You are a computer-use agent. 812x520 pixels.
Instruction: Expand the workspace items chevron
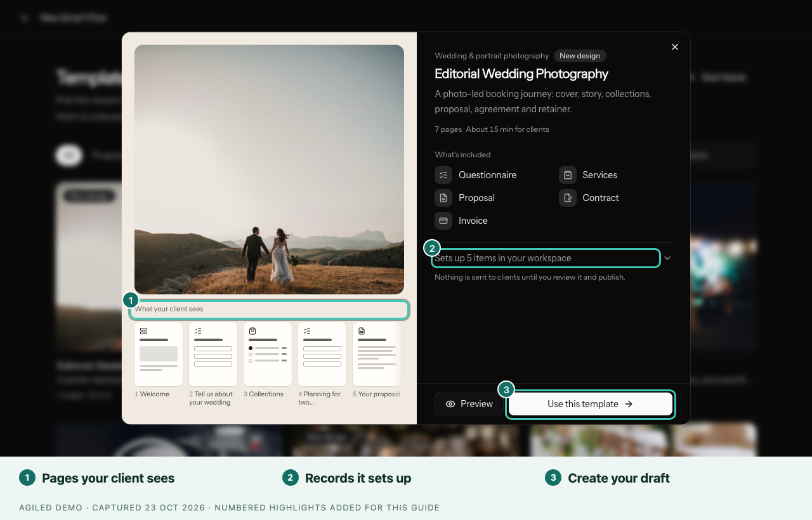pos(667,258)
